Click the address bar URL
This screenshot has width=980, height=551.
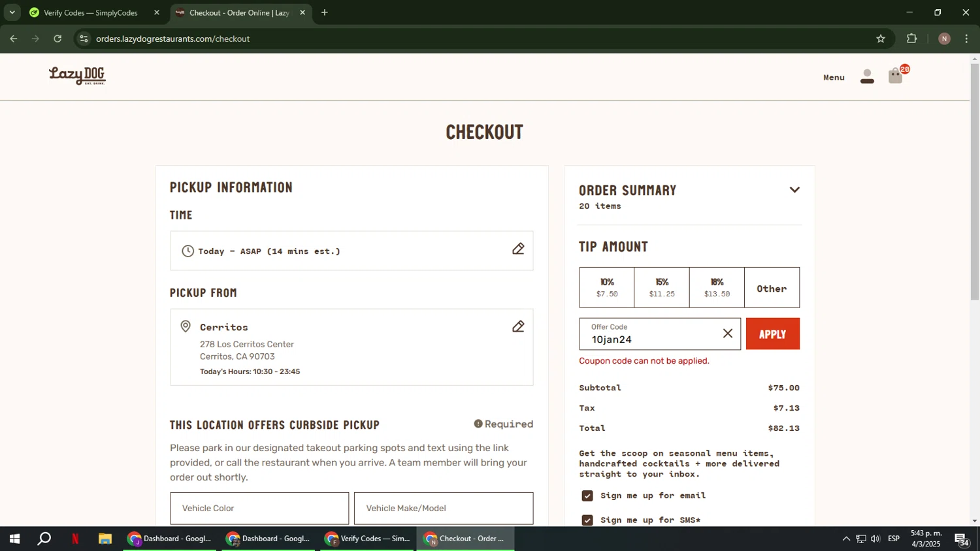tap(173, 39)
